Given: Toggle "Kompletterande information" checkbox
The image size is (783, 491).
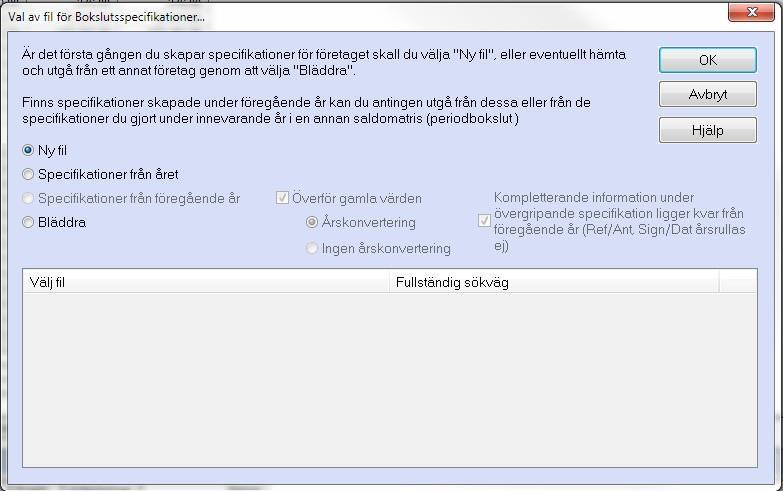Looking at the screenshot, I should [484, 220].
